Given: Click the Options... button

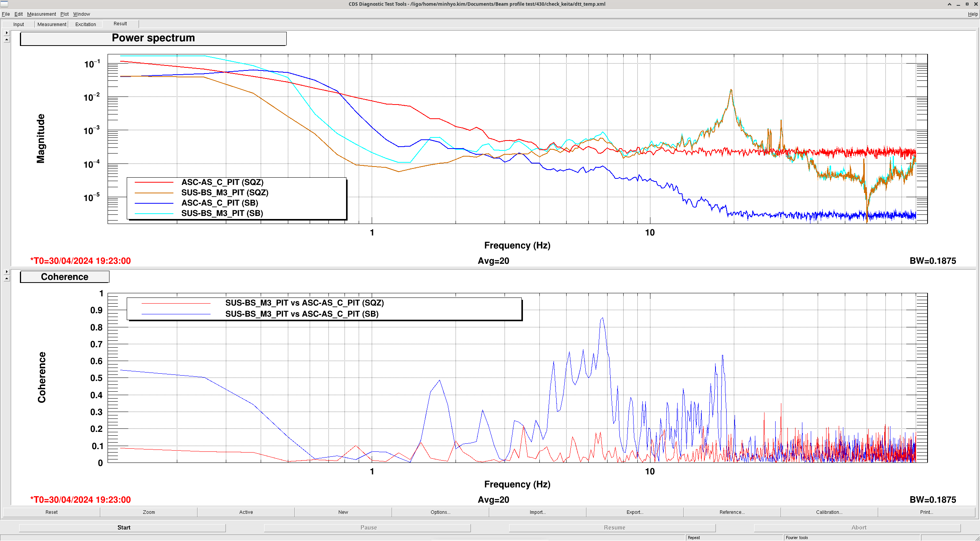Looking at the screenshot, I should click(440, 512).
